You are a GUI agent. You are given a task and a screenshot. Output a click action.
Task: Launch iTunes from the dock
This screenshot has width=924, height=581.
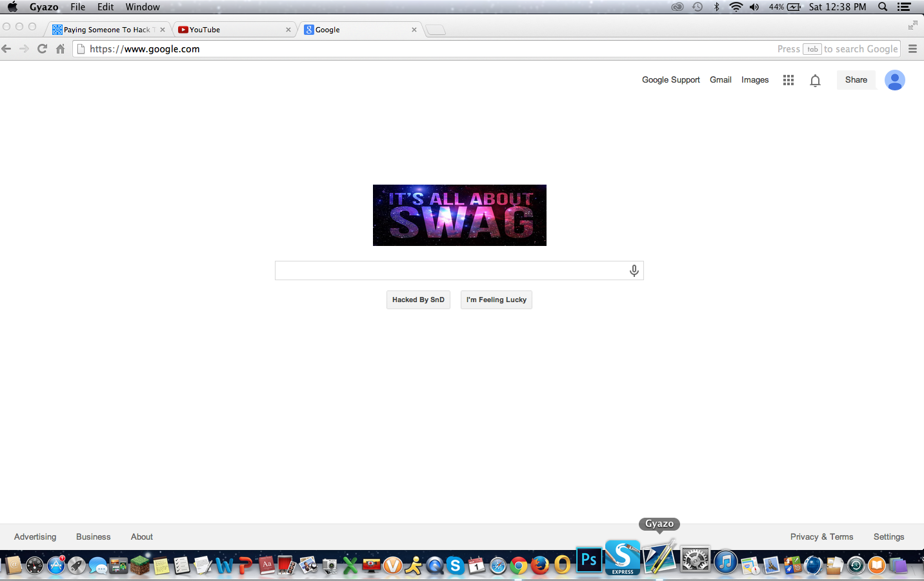726,561
